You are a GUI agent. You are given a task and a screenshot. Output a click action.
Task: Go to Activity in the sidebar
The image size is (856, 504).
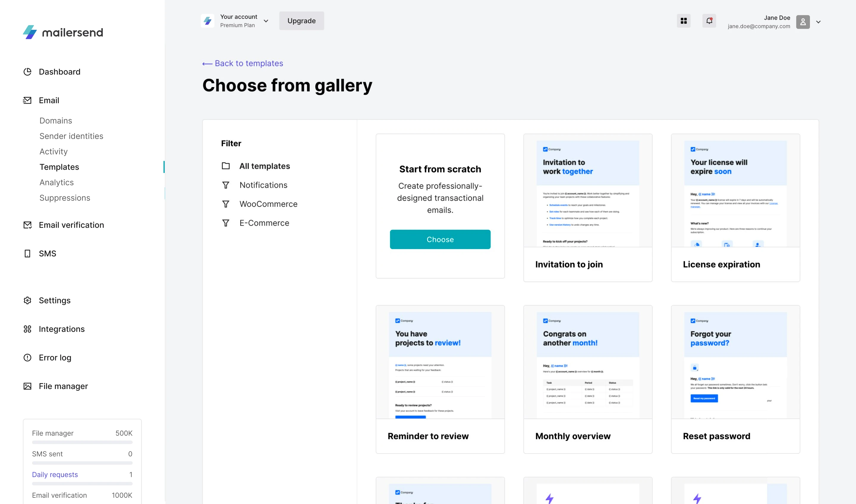click(x=53, y=152)
